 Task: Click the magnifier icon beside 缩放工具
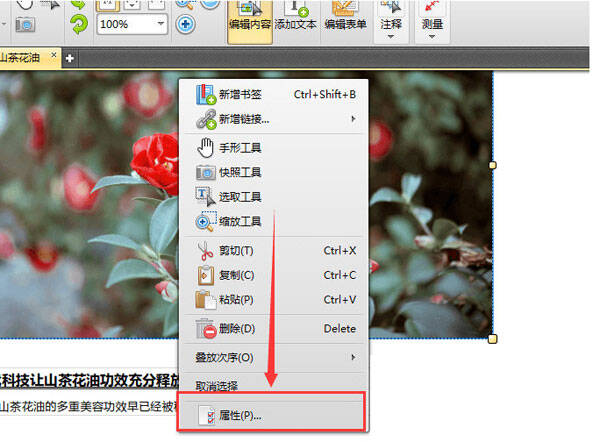[205, 221]
